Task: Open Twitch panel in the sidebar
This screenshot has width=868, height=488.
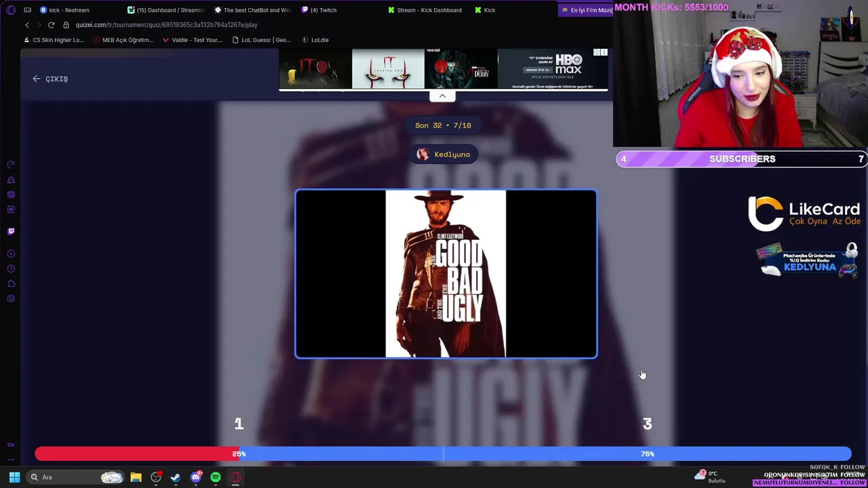Action: pyautogui.click(x=11, y=231)
